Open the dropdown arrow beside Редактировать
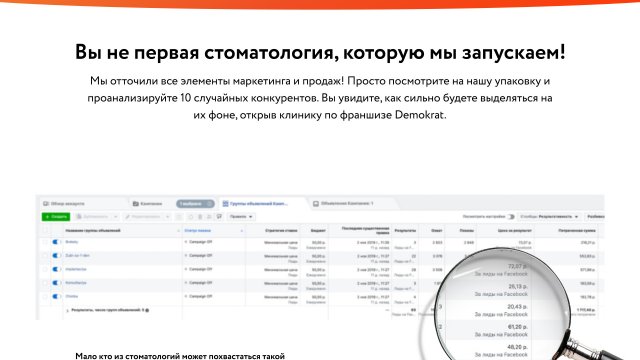The height and width of the screenshot is (360, 640). (167, 216)
